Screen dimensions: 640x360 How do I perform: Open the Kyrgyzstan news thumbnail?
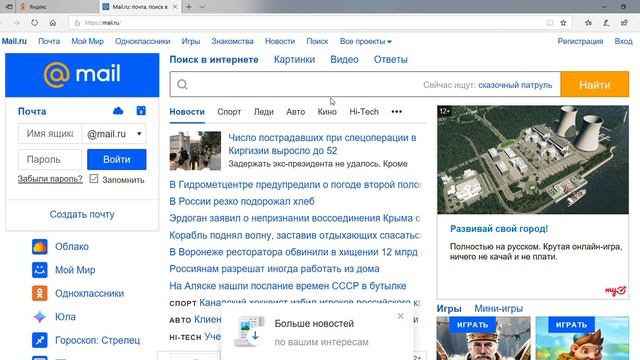pyautogui.click(x=195, y=151)
